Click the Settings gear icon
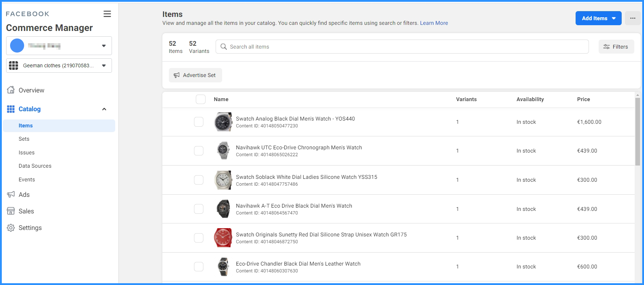 (11, 228)
